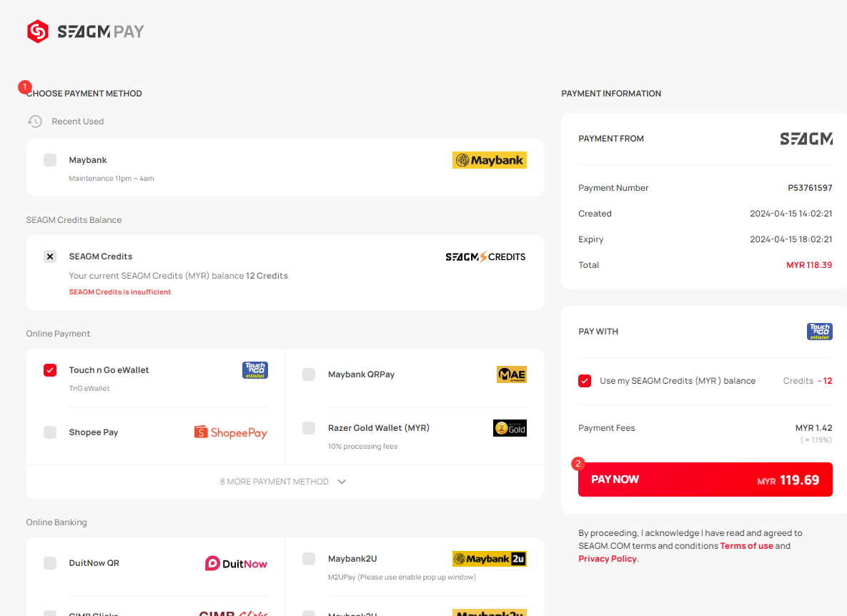The width and height of the screenshot is (847, 616).
Task: Click the '12 Credits' balance text
Action: click(x=267, y=276)
